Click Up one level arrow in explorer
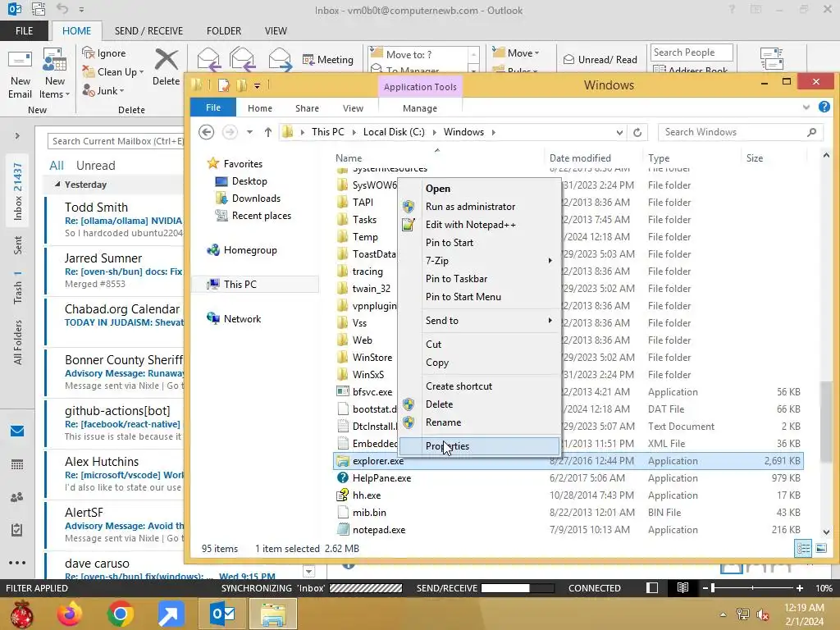The width and height of the screenshot is (840, 630). coord(268,132)
